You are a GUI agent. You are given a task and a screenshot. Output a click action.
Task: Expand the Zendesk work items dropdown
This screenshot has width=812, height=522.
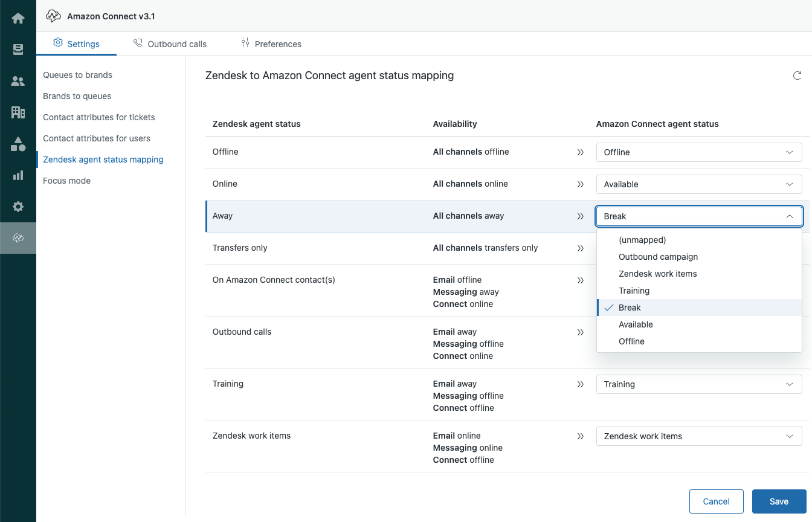699,436
